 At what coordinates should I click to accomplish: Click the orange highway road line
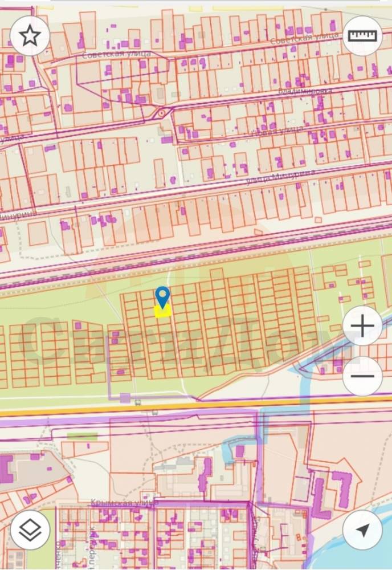click(196, 406)
